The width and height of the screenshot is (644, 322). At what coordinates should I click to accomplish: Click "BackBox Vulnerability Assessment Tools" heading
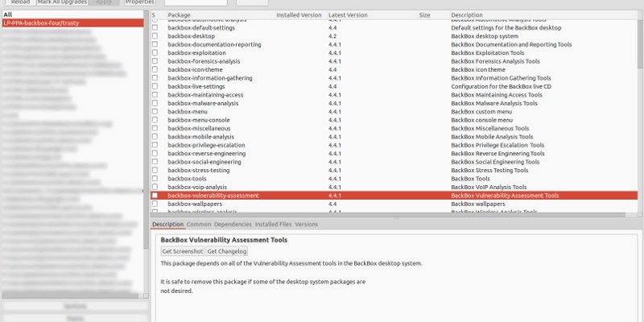coord(224,240)
